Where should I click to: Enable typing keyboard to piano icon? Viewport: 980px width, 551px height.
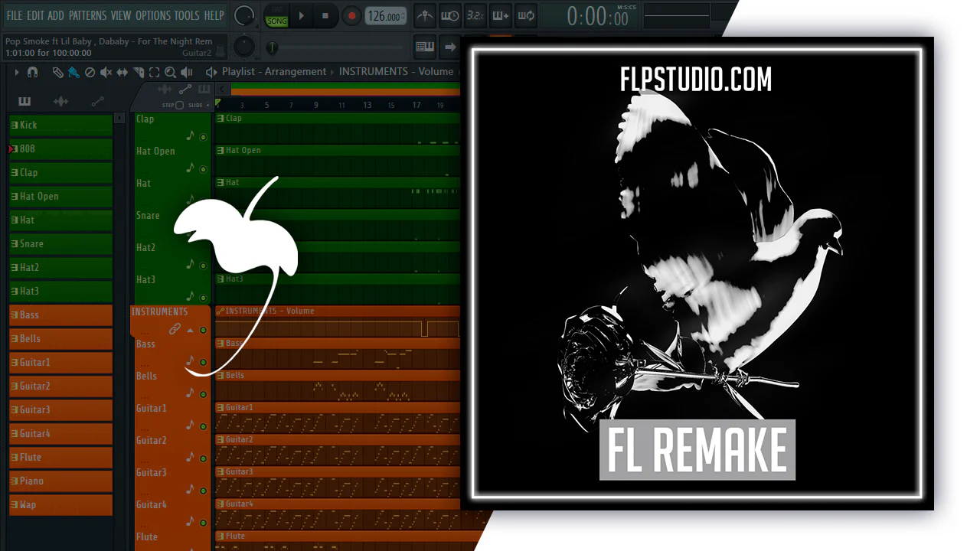pos(425,47)
